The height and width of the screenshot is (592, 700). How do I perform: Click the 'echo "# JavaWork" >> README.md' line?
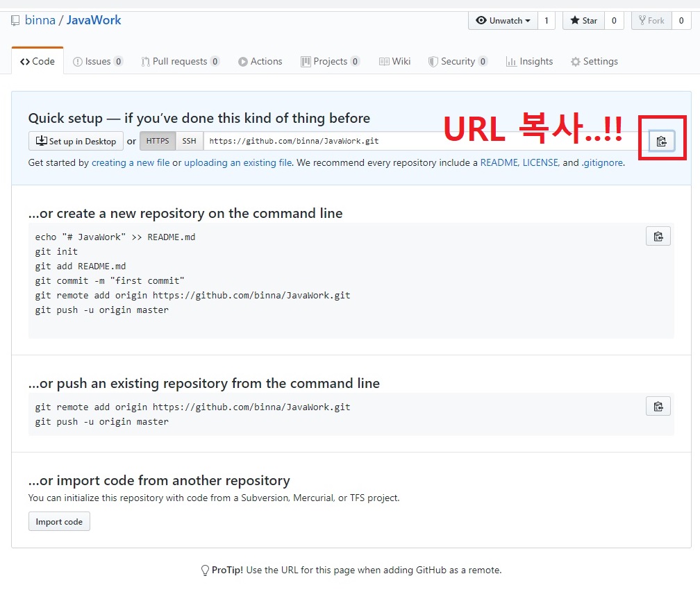click(115, 237)
